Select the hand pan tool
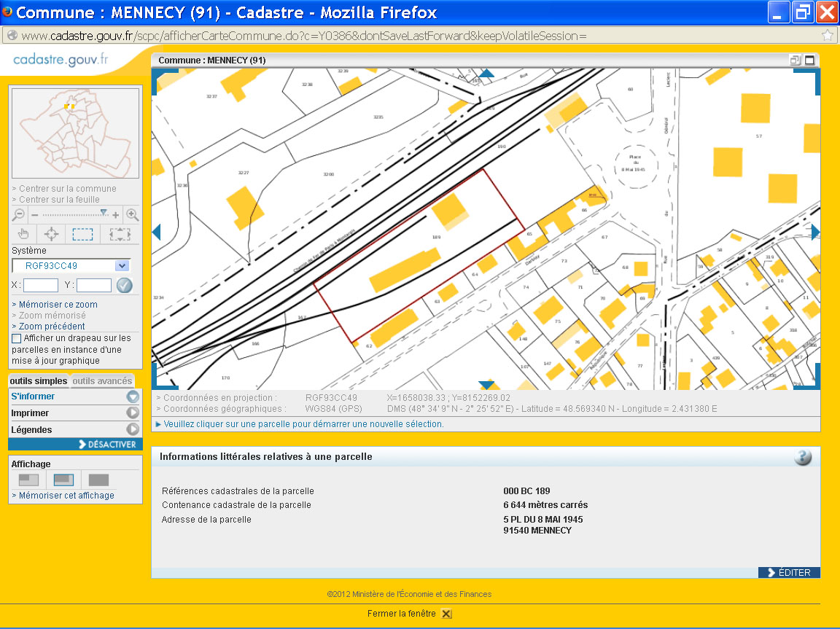This screenshot has height=629, width=840. (x=23, y=234)
